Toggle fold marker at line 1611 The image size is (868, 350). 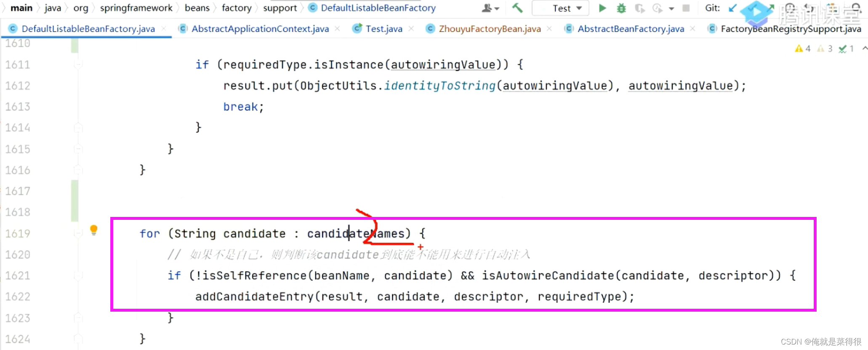pyautogui.click(x=78, y=64)
